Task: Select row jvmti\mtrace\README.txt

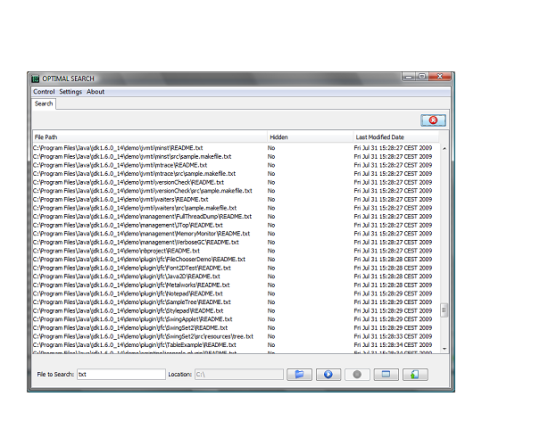Action: click(236, 165)
